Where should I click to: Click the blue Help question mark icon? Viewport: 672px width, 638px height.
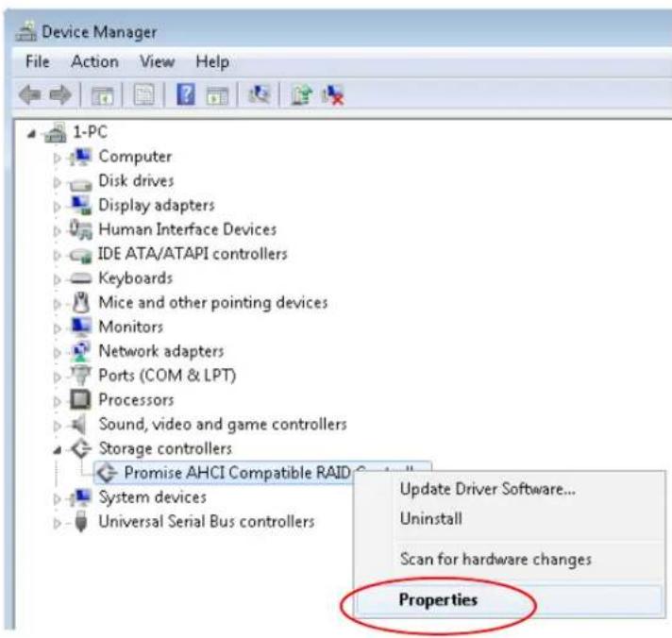[x=186, y=94]
